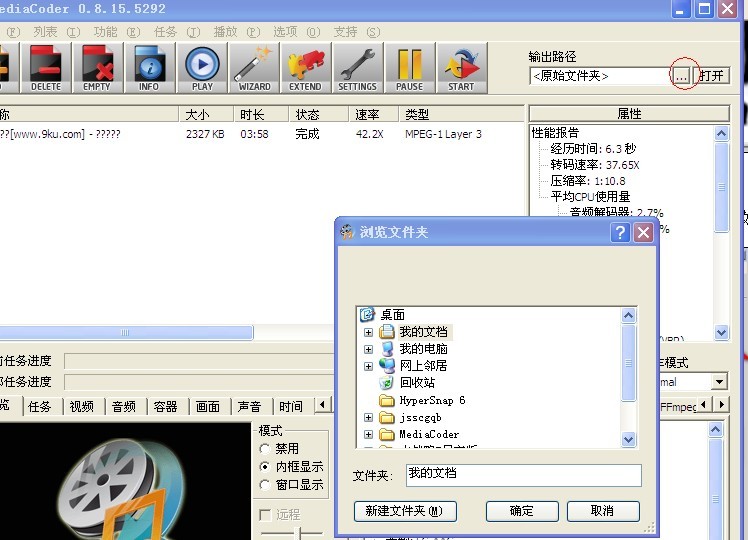Viewport: 748px width, 540px height.
Task: Select the 桌面 desktop icon in tree
Action: [367, 314]
